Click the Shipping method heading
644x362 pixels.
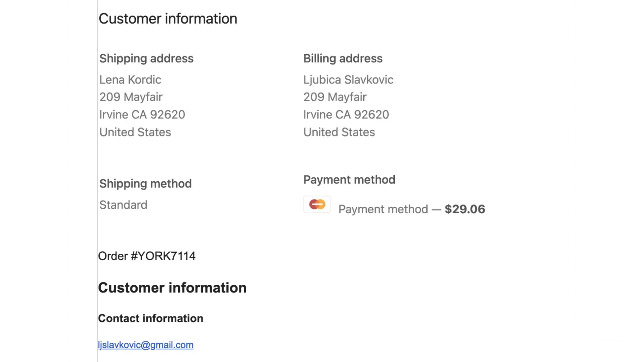(145, 184)
